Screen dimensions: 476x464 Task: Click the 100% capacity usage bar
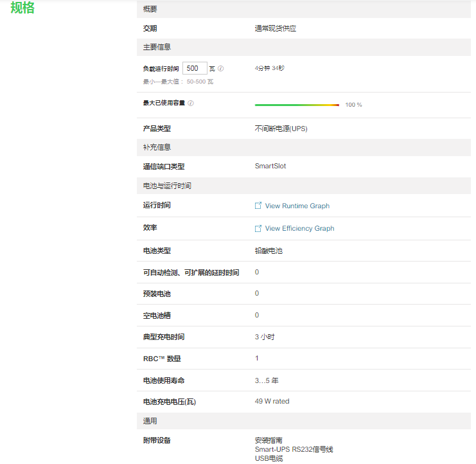click(x=297, y=105)
